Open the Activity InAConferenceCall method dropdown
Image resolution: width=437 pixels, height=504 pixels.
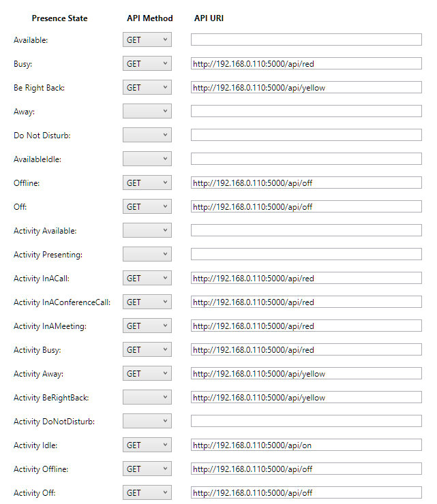147,302
